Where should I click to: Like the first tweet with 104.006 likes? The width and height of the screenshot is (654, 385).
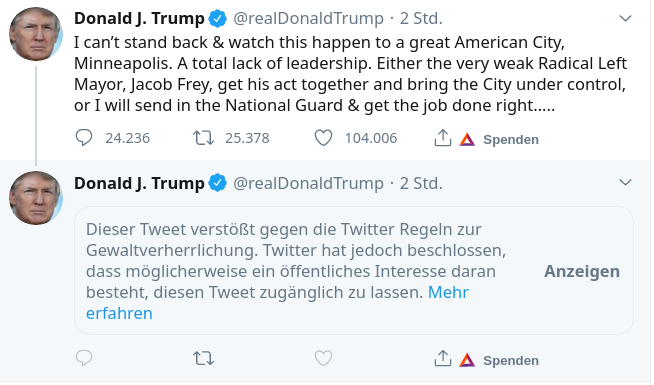click(323, 138)
